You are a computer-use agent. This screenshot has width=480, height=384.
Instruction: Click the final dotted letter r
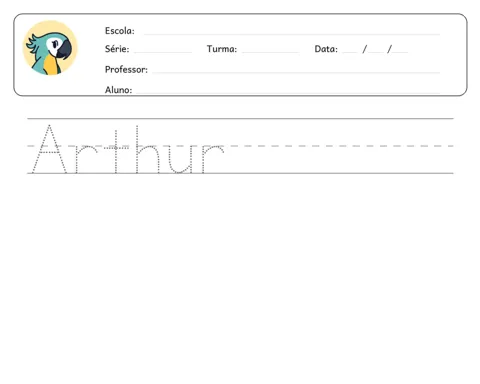pyautogui.click(x=213, y=159)
